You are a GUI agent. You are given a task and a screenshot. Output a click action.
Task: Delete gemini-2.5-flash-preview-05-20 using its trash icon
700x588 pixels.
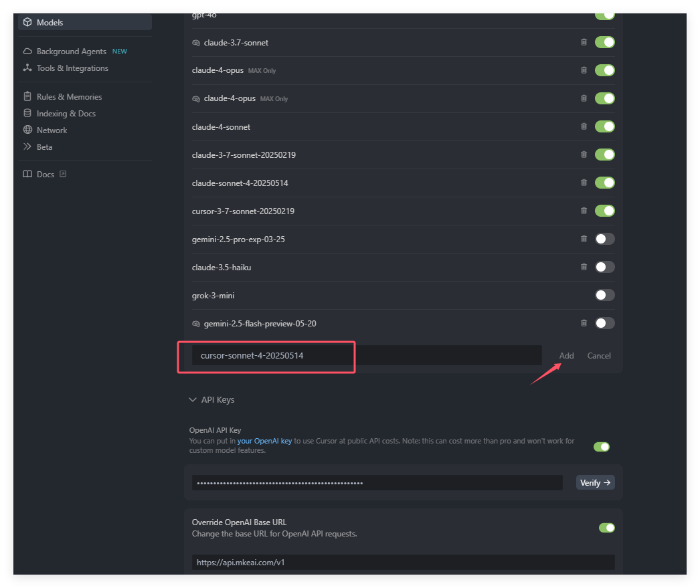pos(584,324)
